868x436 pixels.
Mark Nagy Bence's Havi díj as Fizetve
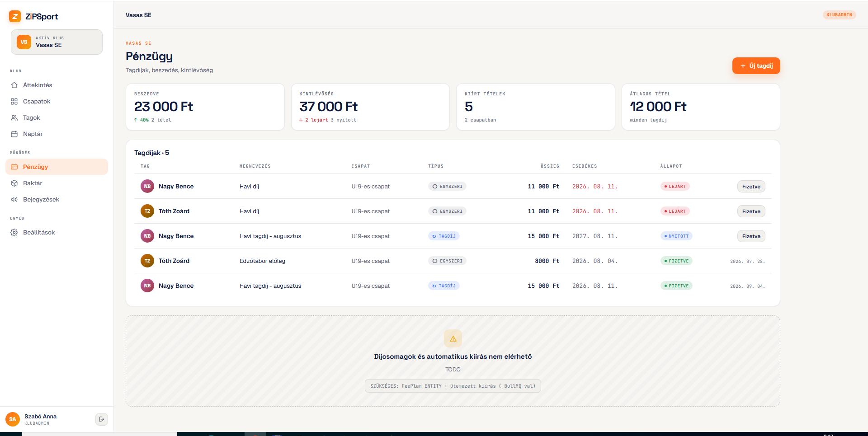(751, 186)
